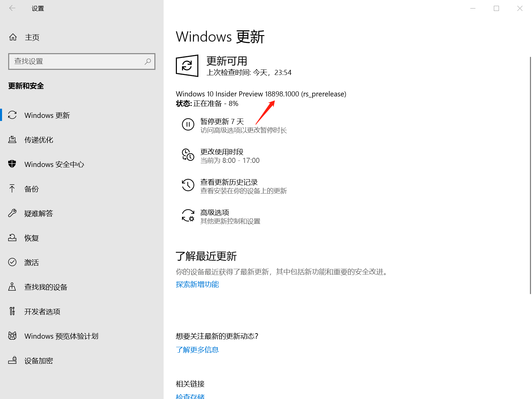
Task: Open 备份 settings via arrow icon
Action: 12,189
